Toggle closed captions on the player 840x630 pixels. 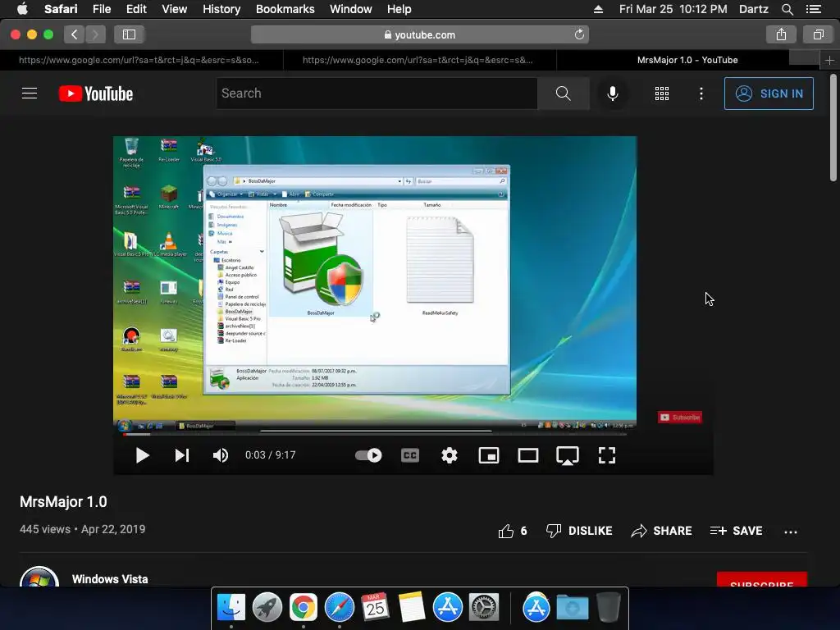tap(410, 455)
